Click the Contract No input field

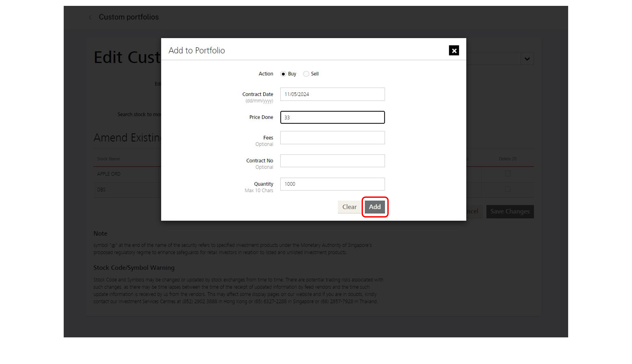(332, 161)
